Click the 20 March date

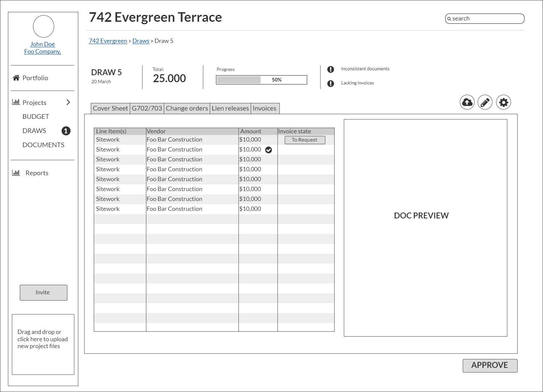(x=101, y=82)
